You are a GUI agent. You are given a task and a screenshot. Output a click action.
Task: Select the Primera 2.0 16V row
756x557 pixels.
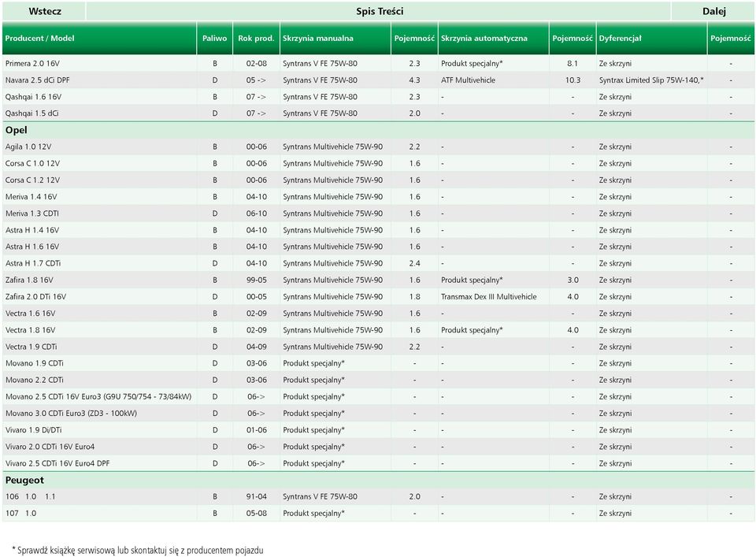point(379,63)
